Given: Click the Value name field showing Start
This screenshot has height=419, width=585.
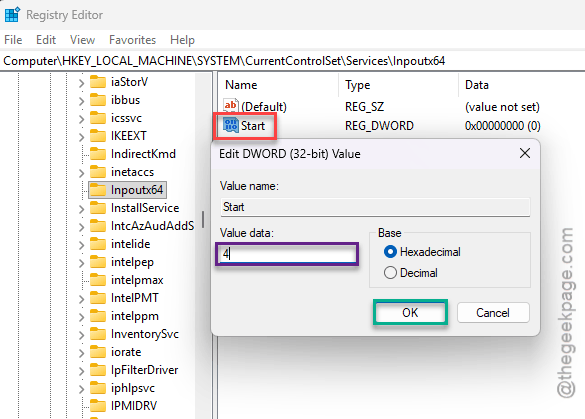Looking at the screenshot, I should coord(375,207).
